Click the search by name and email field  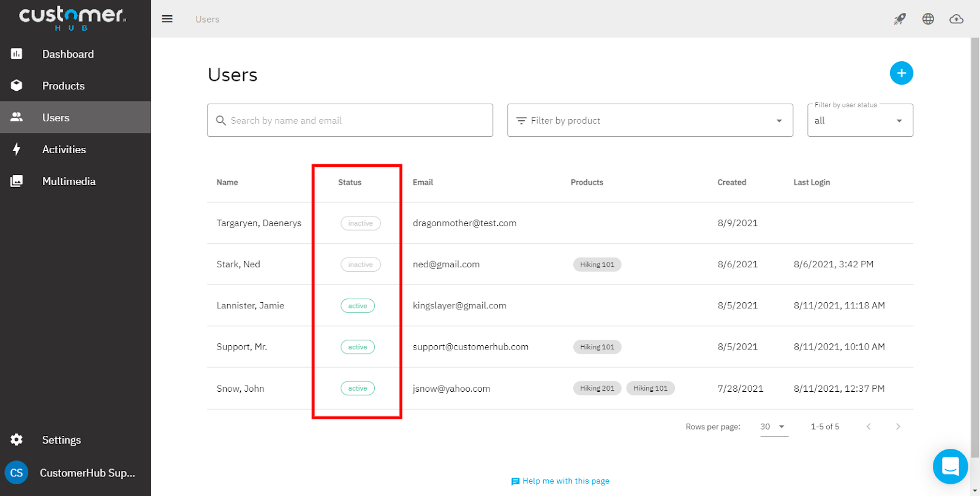pyautogui.click(x=350, y=120)
